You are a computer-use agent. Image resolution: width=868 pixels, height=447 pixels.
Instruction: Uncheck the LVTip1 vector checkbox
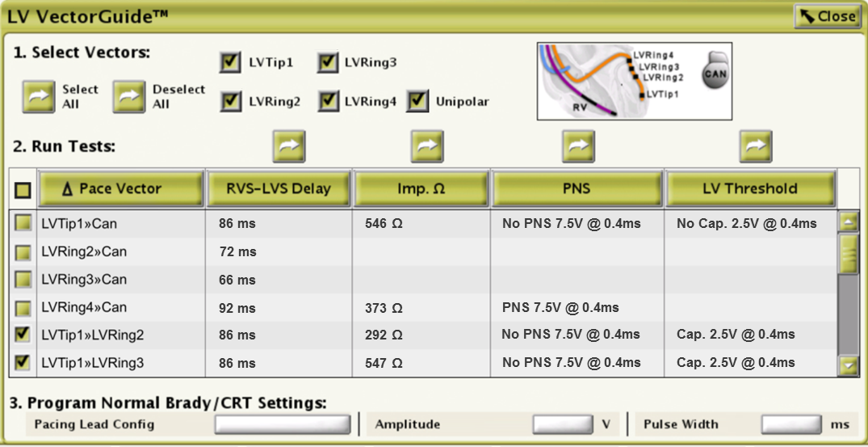click(x=230, y=62)
